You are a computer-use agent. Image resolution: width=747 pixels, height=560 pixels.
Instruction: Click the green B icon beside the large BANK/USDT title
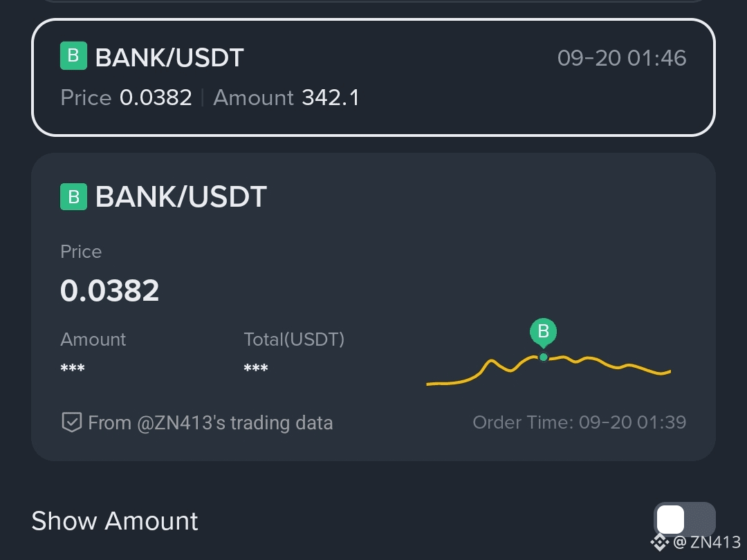click(x=73, y=196)
